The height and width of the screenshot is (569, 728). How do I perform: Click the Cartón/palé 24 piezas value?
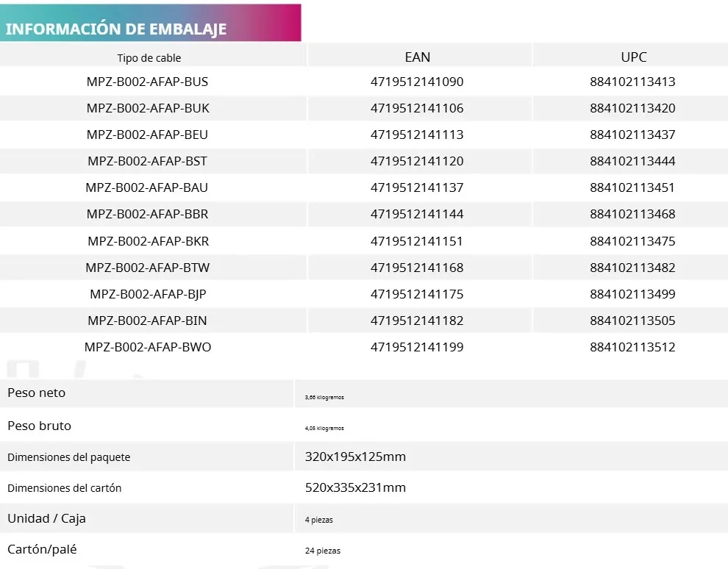tap(323, 551)
